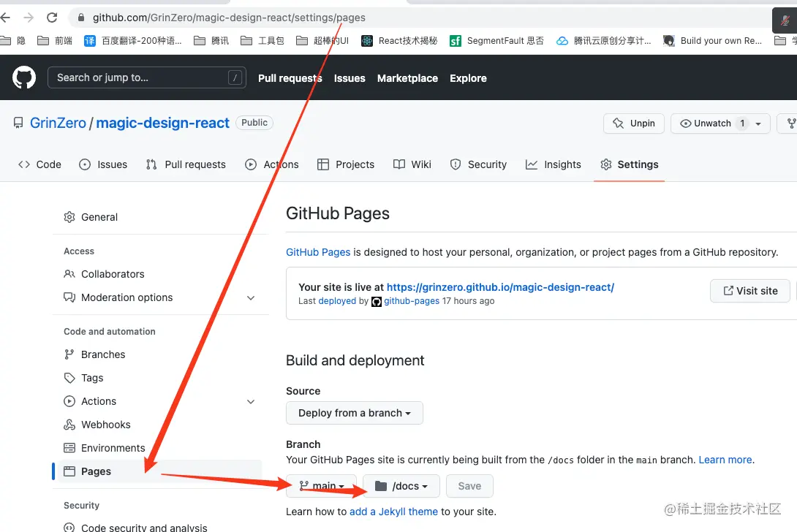
Task: Open Code security and analysis
Action: tap(135, 526)
